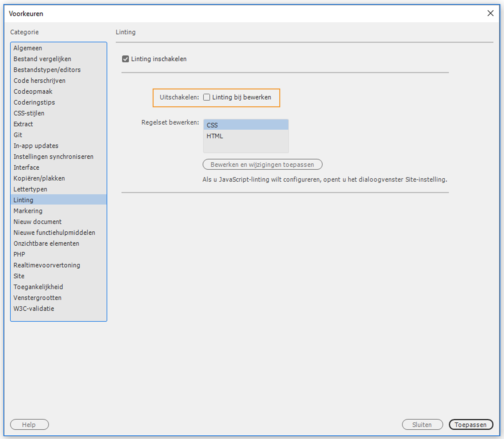Choose the W3C-validatie category

(x=34, y=308)
